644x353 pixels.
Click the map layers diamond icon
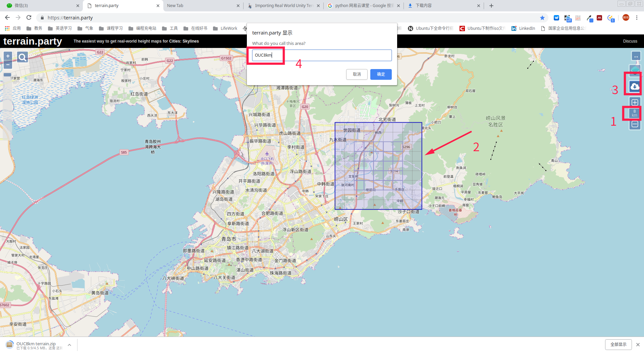click(x=635, y=69)
